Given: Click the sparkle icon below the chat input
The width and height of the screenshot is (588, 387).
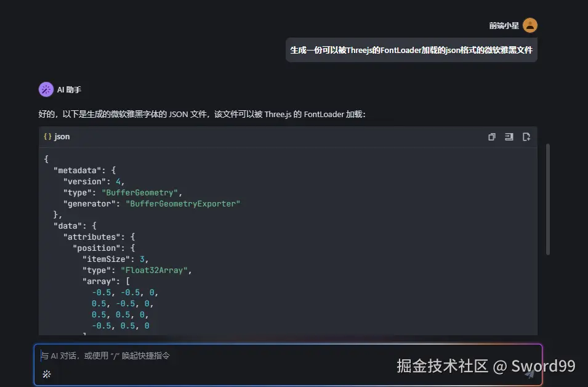Looking at the screenshot, I should point(47,374).
